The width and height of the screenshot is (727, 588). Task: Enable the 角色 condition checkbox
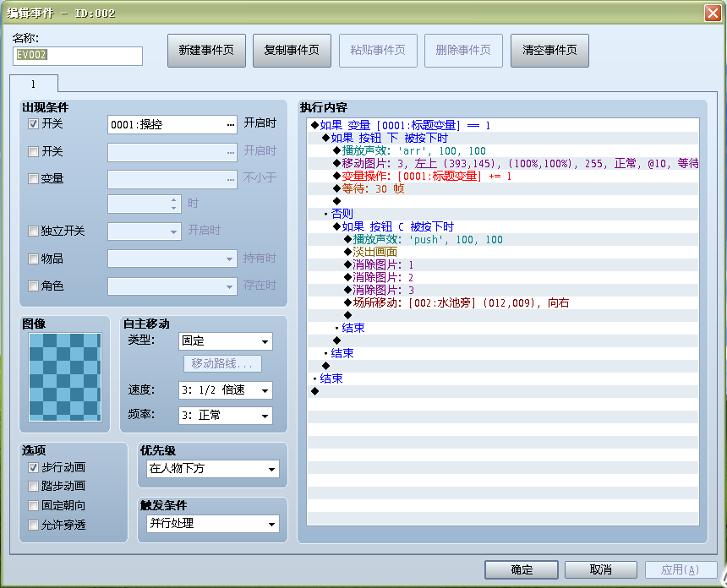(33, 286)
